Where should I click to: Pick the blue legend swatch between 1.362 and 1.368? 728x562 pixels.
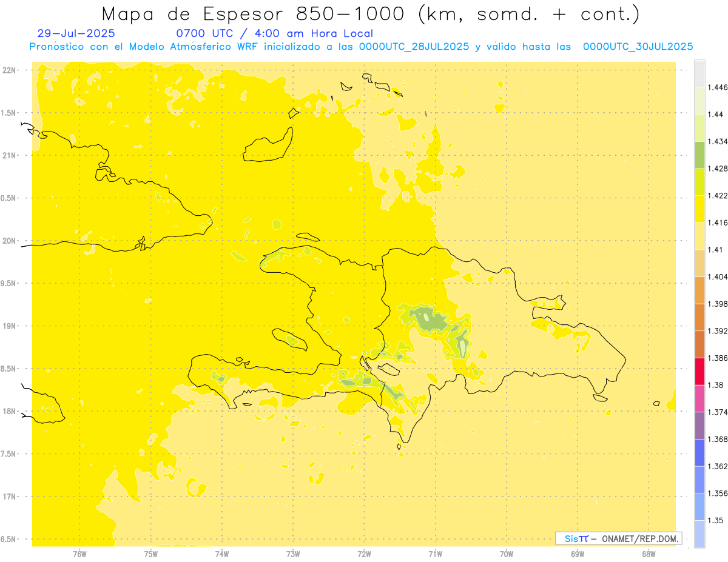pos(699,453)
